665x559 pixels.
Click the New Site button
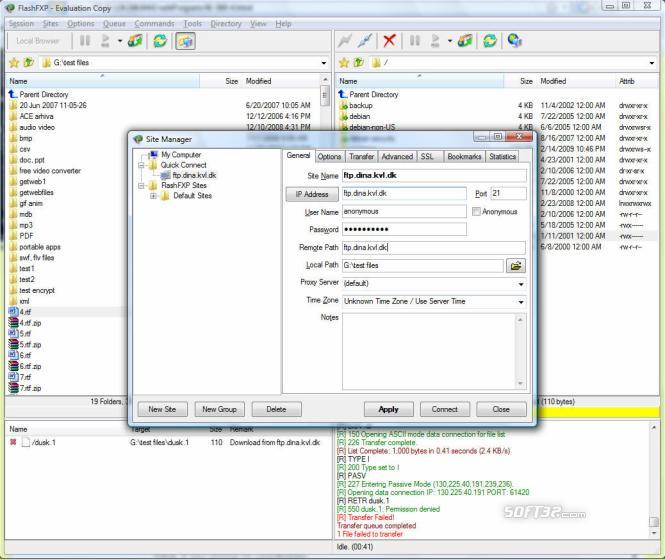162,409
